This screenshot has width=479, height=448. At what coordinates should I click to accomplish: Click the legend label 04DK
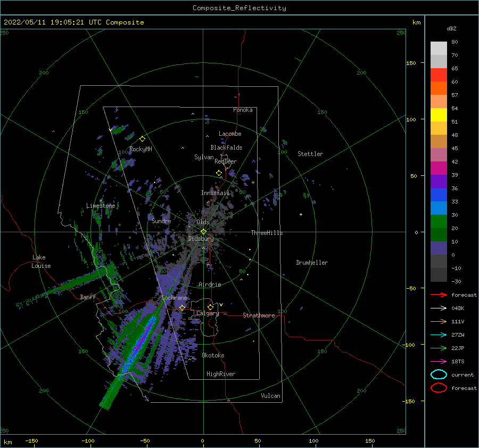point(458,308)
